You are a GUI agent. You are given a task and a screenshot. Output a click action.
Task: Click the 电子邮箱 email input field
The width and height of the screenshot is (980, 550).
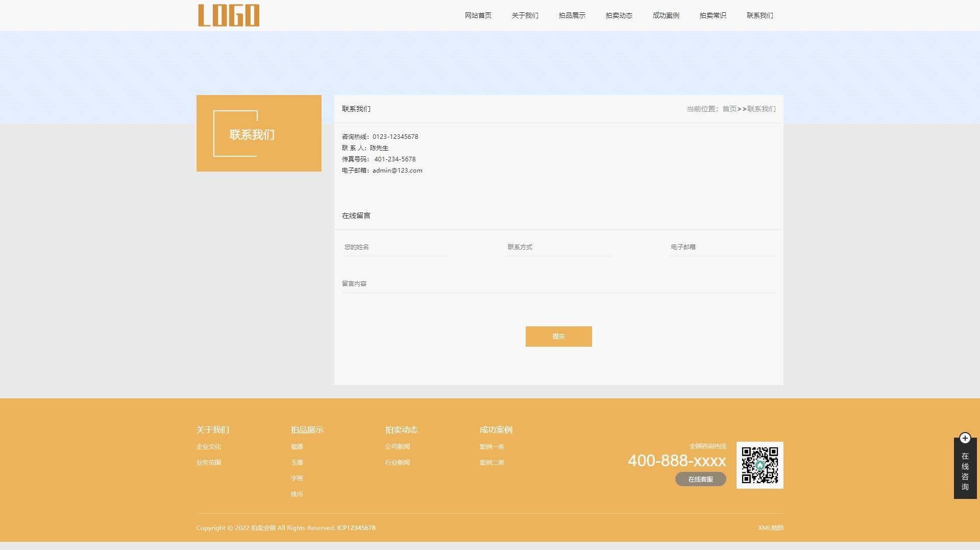click(x=722, y=247)
